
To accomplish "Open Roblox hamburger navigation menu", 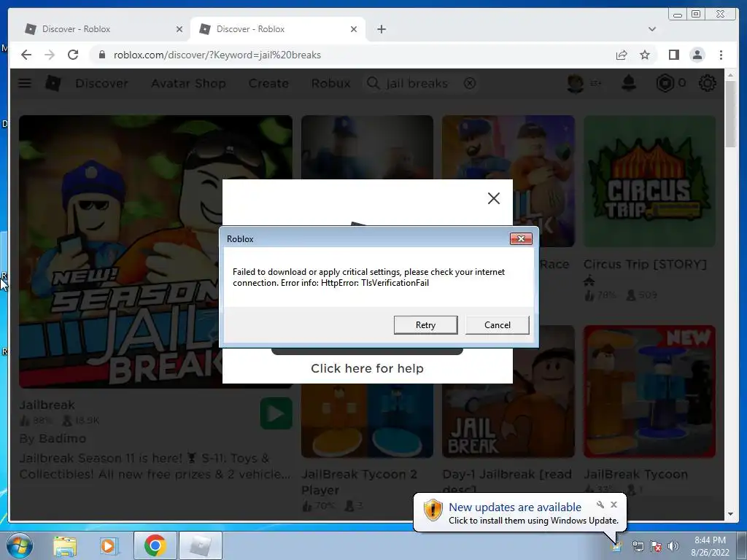I will 25,83.
